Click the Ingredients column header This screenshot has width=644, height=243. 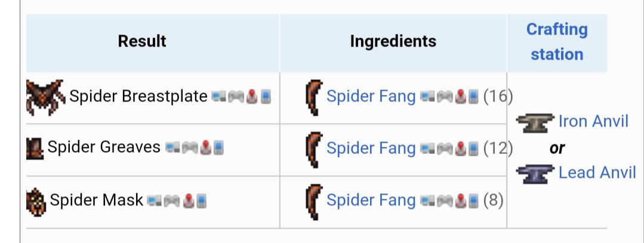click(x=393, y=41)
